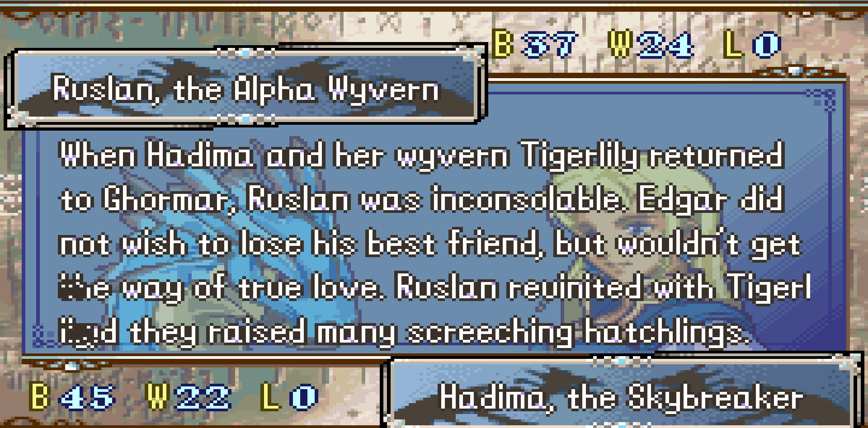Click the yellow W icon beside 24
Screen dimensions: 868x428
(619, 44)
